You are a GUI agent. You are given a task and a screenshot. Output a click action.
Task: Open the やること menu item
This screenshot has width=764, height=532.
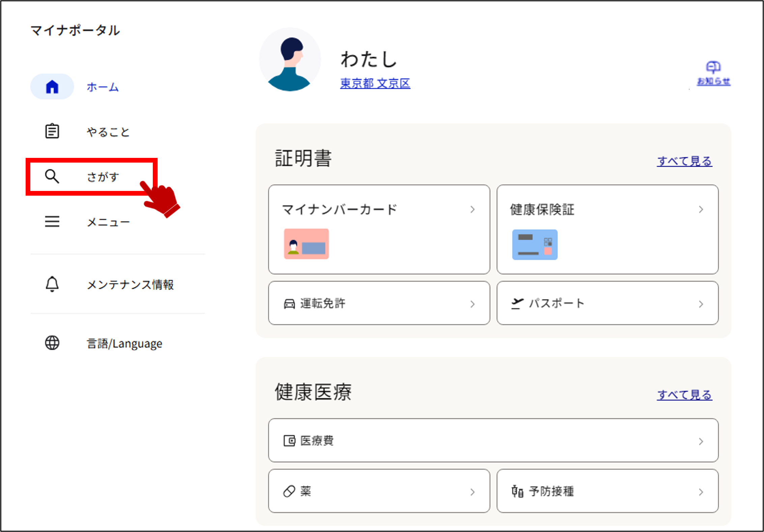(x=108, y=132)
